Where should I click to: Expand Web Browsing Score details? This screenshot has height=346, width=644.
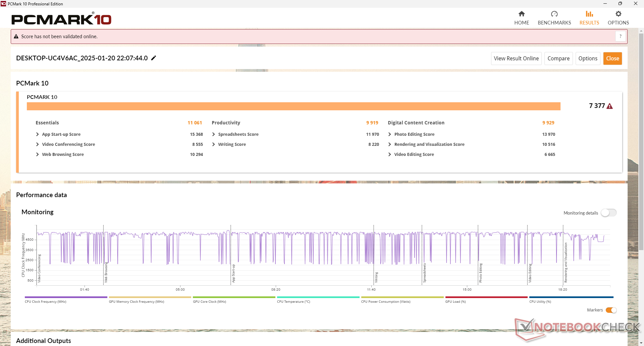(x=37, y=155)
